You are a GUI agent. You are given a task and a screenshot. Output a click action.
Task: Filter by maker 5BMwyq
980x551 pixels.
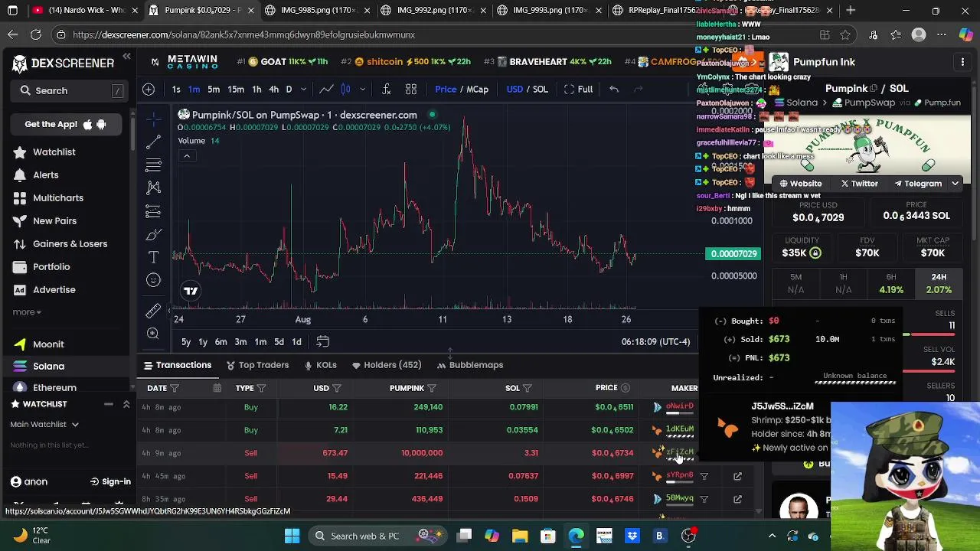[x=704, y=499]
